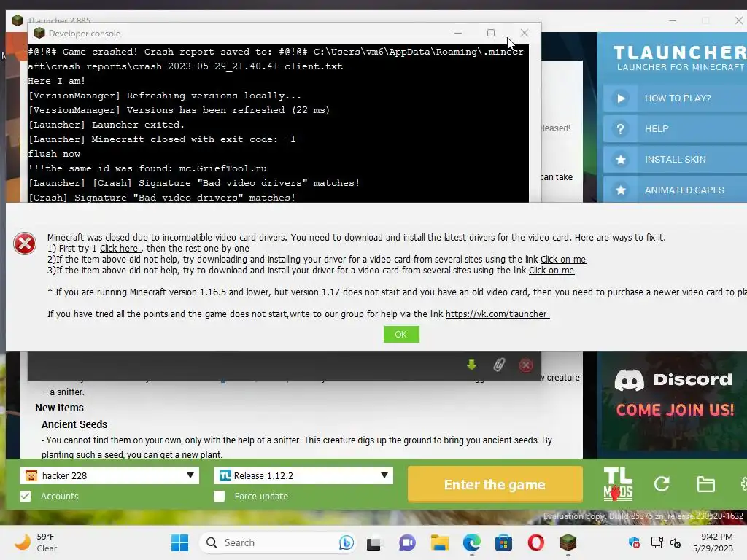747x560 pixels.
Task: Click the red X icon in console toolbar
Action: [525, 365]
